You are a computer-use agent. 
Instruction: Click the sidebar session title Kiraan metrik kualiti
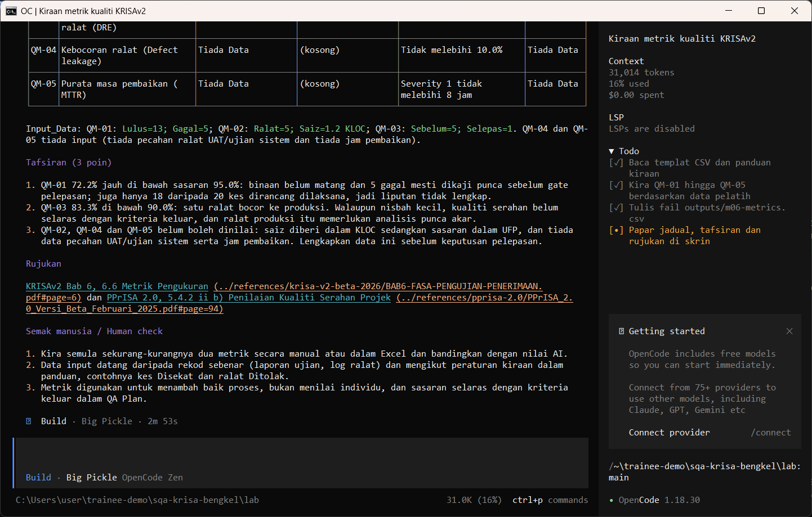pyautogui.click(x=682, y=39)
